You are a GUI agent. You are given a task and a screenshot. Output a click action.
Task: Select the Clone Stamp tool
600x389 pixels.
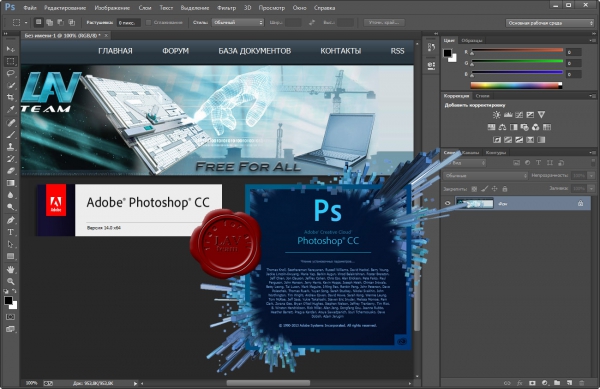10,146
